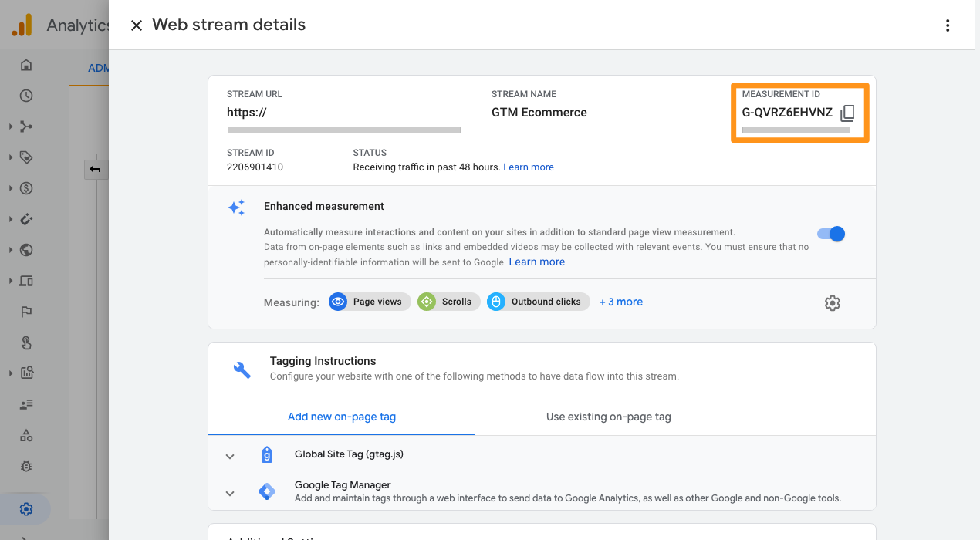Click the back arrow button behind panel
Viewport: 980px width, 540px height.
pos(95,169)
